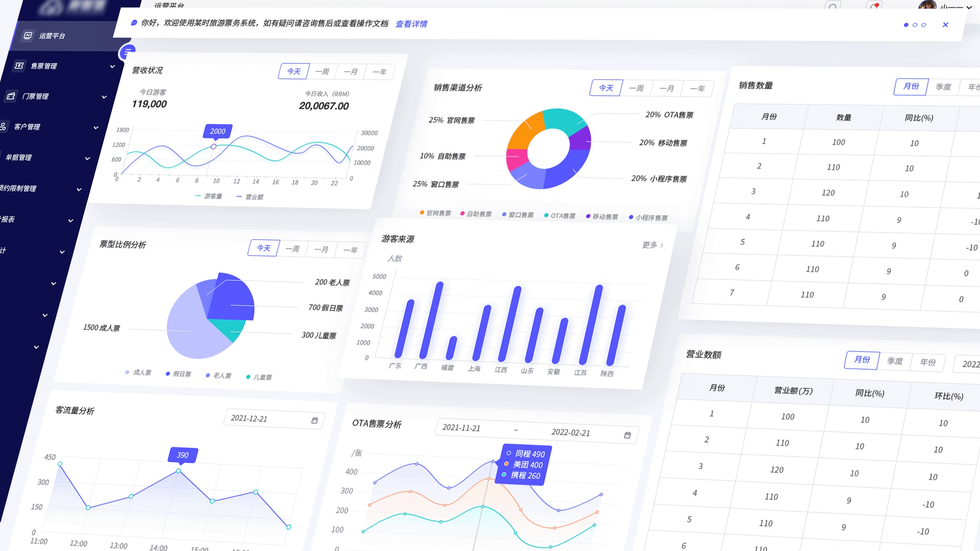
Task: Click the notification bell icon with red dot
Action: pos(874,7)
